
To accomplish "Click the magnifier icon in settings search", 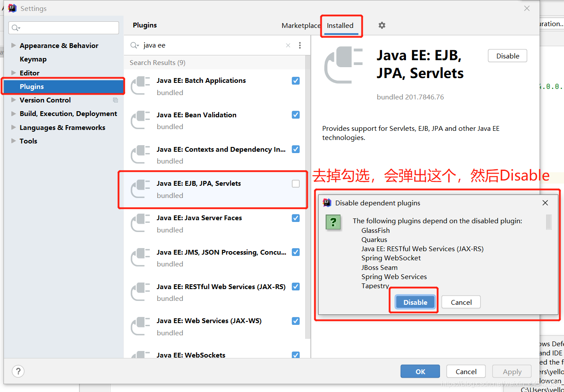I will pyautogui.click(x=16, y=28).
